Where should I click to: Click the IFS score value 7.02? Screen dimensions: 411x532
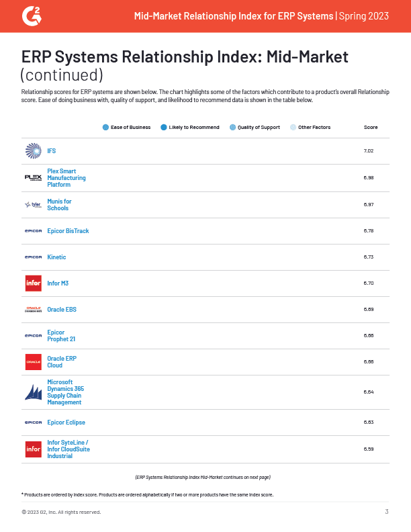tap(368, 151)
